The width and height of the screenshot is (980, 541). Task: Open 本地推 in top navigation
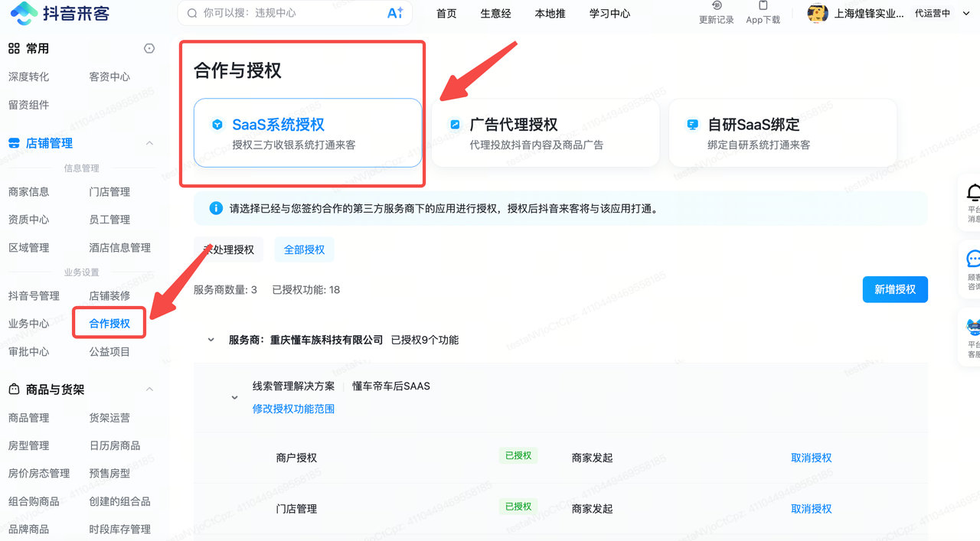tap(550, 13)
